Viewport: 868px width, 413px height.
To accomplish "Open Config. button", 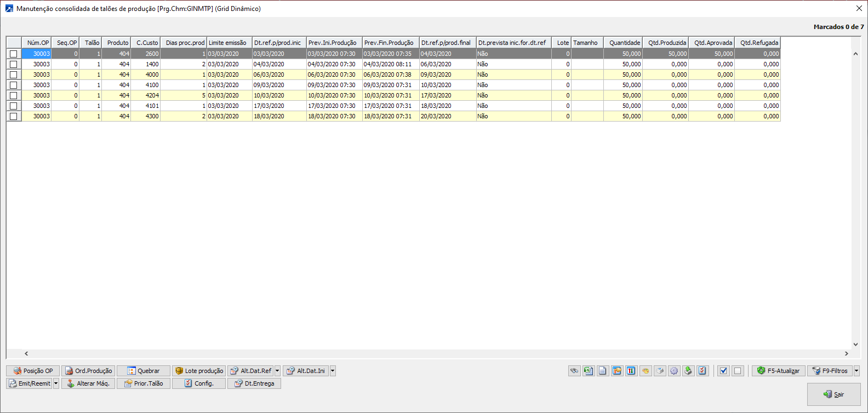I will point(199,383).
